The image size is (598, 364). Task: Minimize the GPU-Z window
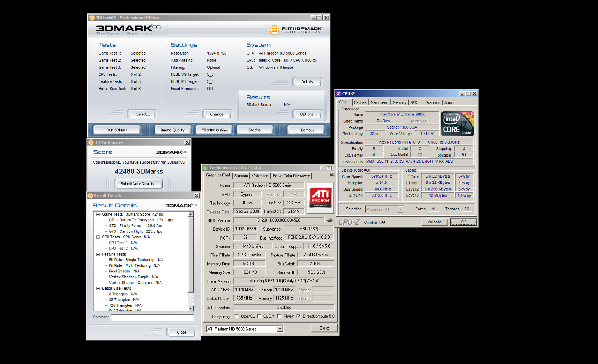[323, 168]
